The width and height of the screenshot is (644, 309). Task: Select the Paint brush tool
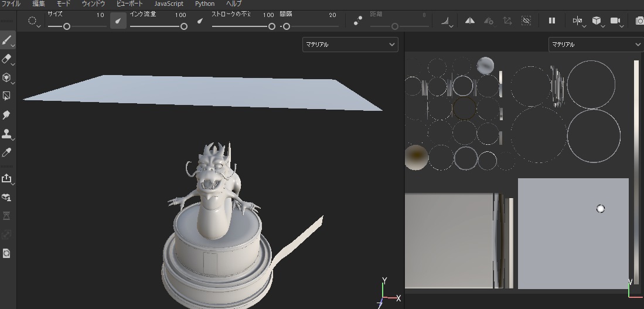tap(6, 40)
